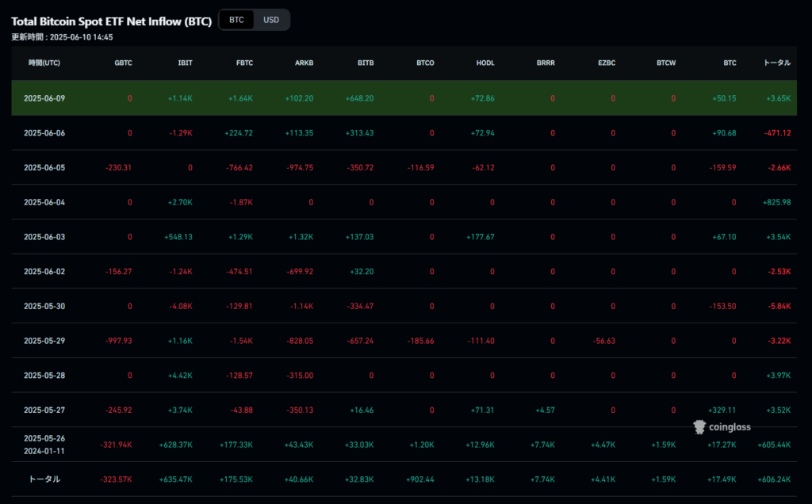Click the トータル column header

(777, 63)
